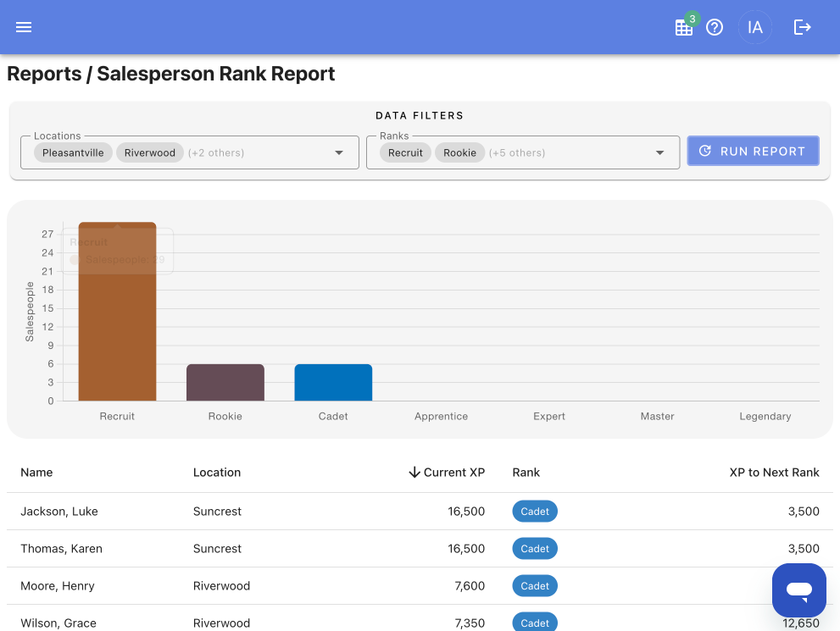Expand the Ranks dropdown arrow
Viewport: 840px width, 631px height.
tap(660, 153)
